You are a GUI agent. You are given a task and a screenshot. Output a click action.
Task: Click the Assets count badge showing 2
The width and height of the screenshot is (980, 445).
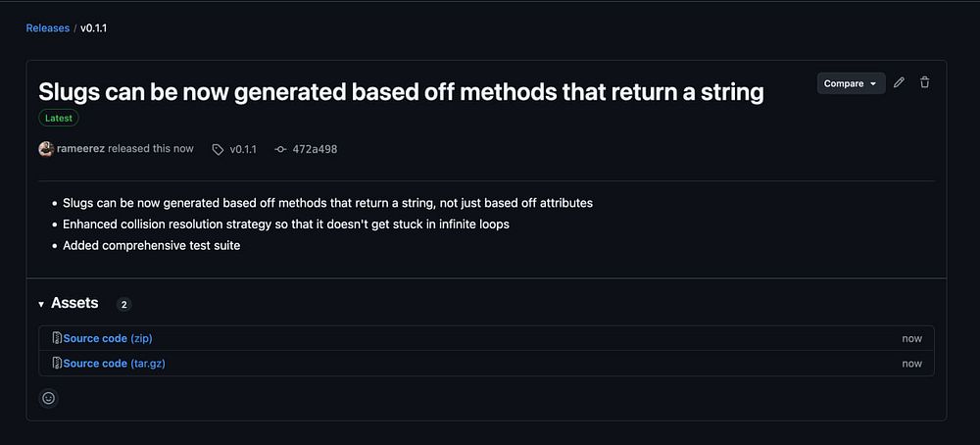tap(123, 305)
